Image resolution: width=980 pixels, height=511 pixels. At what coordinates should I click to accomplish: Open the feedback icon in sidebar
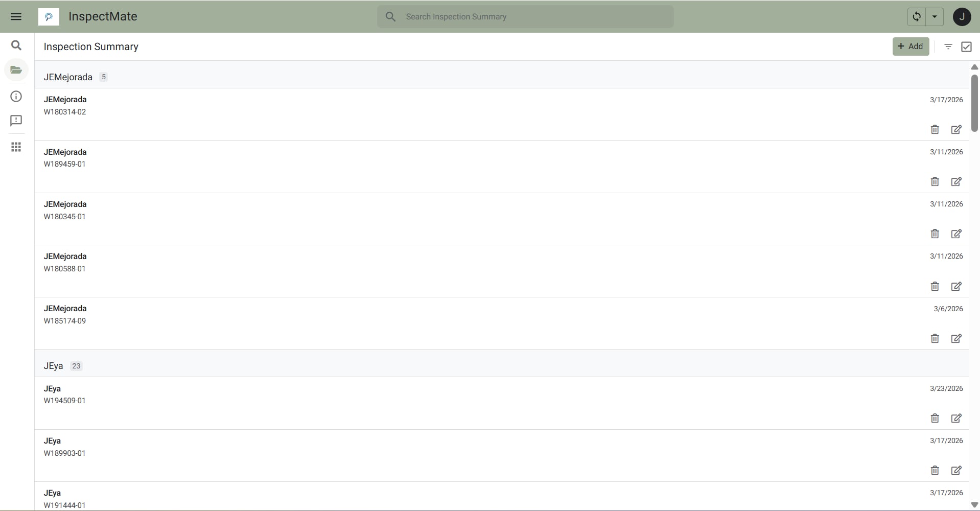click(16, 121)
